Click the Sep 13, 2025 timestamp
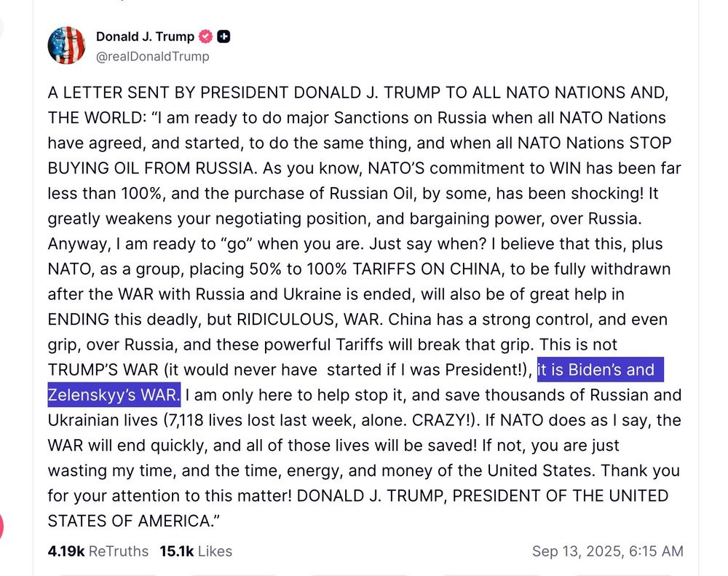The height and width of the screenshot is (576, 728). 607,551
